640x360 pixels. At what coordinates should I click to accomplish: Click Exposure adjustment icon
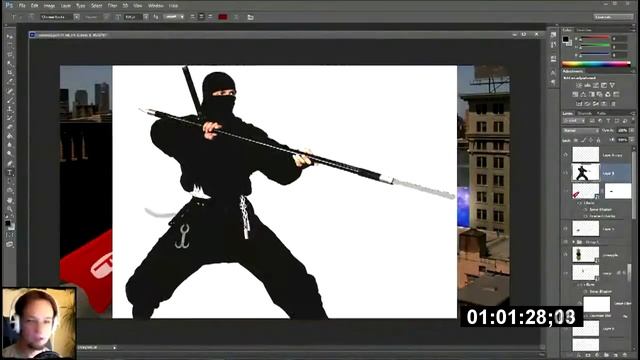point(604,85)
